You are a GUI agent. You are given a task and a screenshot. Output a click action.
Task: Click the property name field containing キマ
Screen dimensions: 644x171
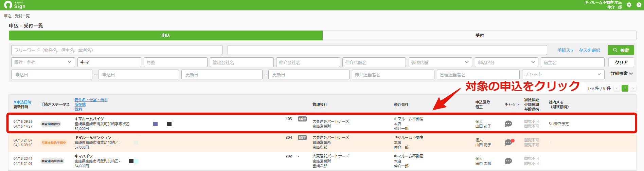point(109,62)
